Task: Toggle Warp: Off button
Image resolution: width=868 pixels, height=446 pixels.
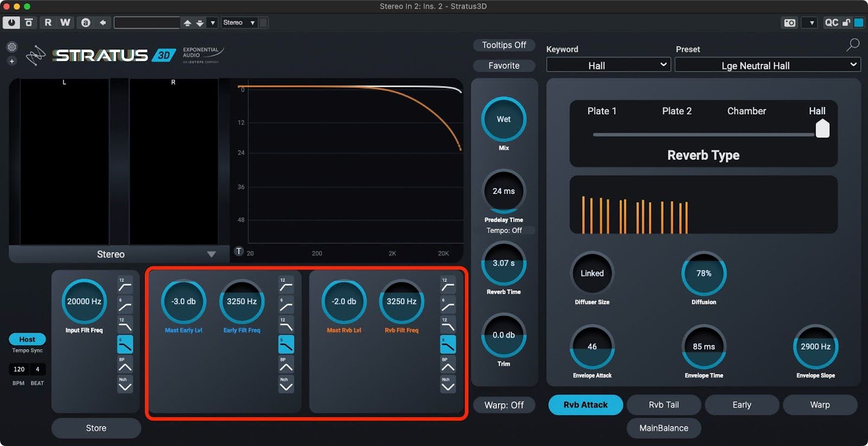Action: click(504, 405)
